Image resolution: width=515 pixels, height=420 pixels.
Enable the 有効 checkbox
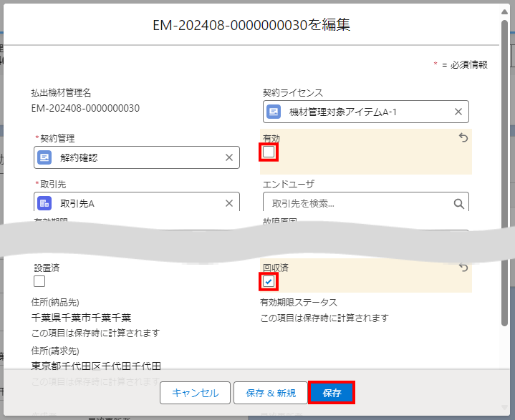pyautogui.click(x=269, y=152)
